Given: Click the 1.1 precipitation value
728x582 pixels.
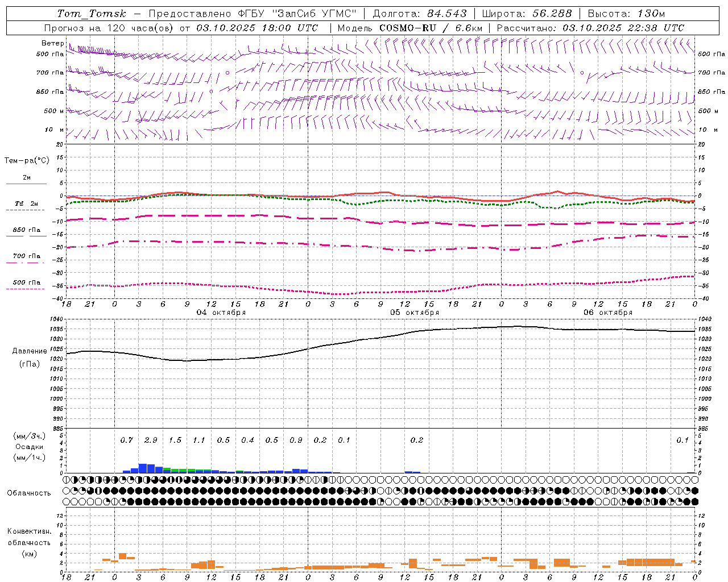Looking at the screenshot, I should pyautogui.click(x=198, y=440).
